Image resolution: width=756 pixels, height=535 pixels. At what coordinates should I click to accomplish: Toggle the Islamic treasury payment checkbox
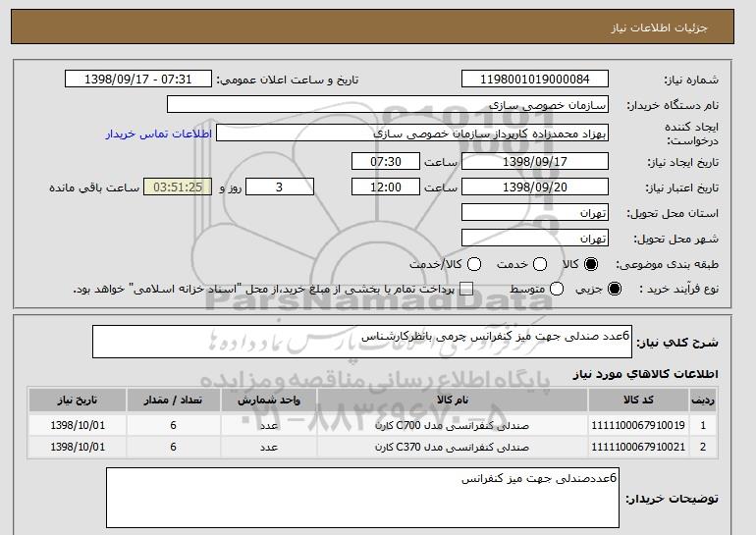point(466,289)
